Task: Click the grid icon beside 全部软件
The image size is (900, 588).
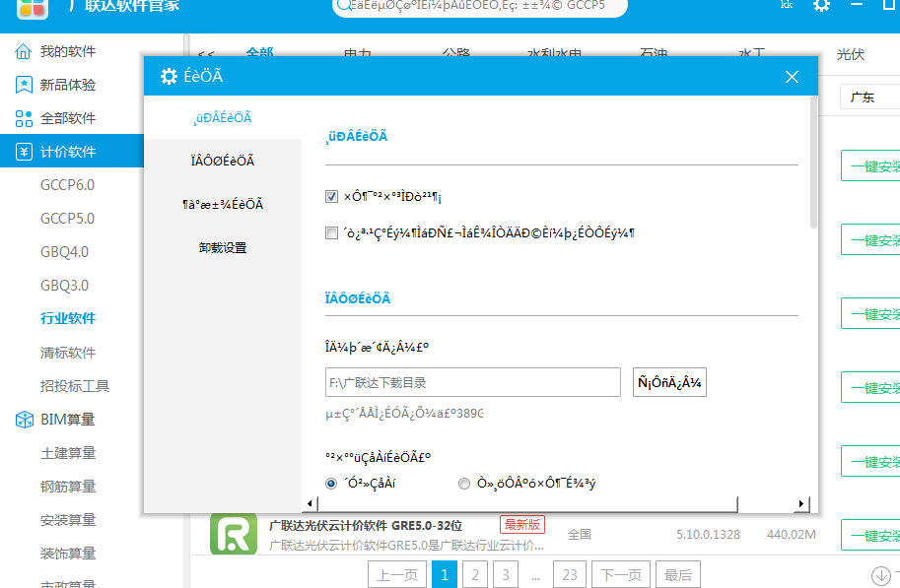Action: [x=24, y=119]
